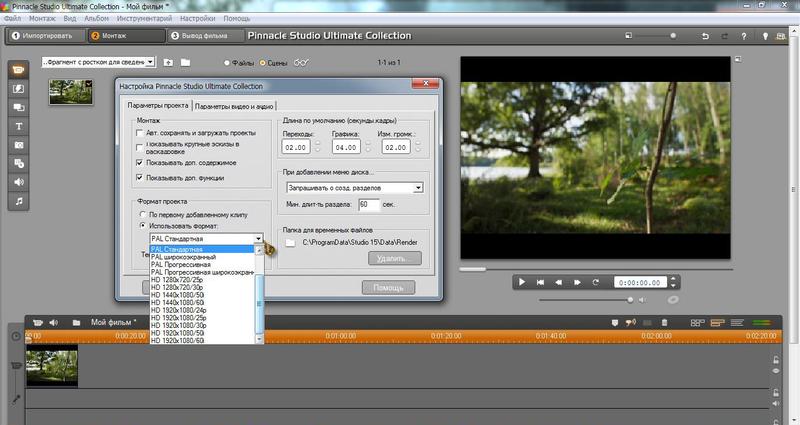
Task: Click the Удалить button in dialog
Action: click(x=395, y=259)
